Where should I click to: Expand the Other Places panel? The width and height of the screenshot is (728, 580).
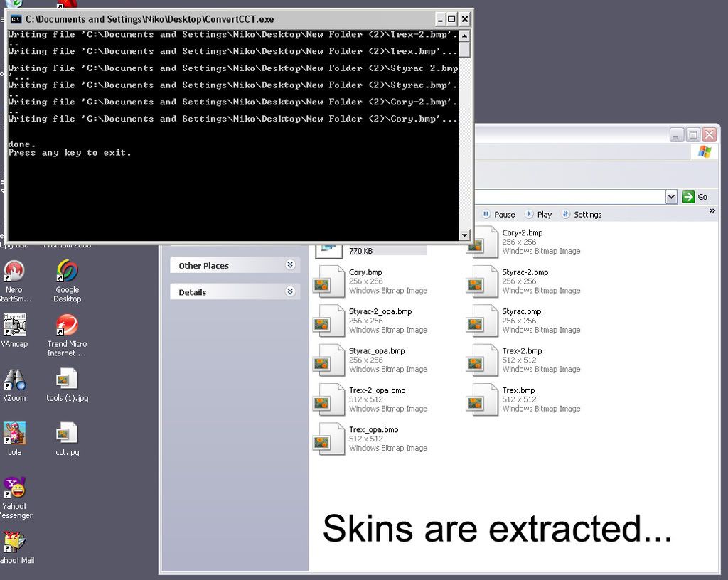pos(290,265)
